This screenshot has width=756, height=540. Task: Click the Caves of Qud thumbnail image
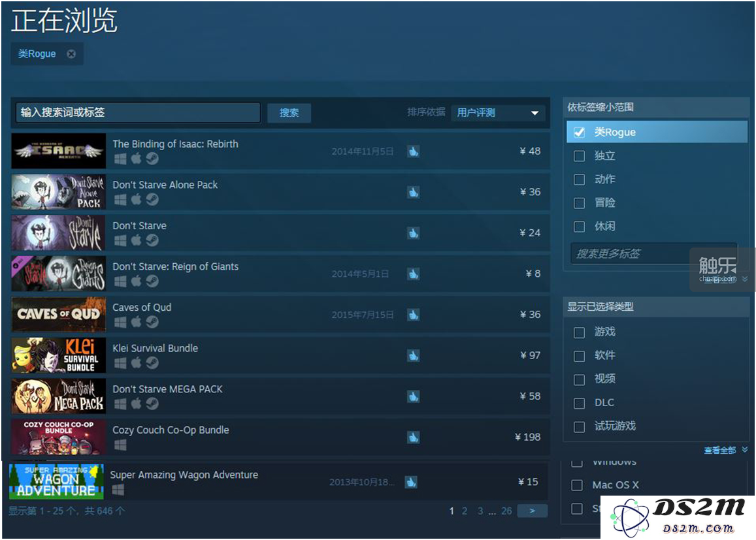[x=58, y=315]
